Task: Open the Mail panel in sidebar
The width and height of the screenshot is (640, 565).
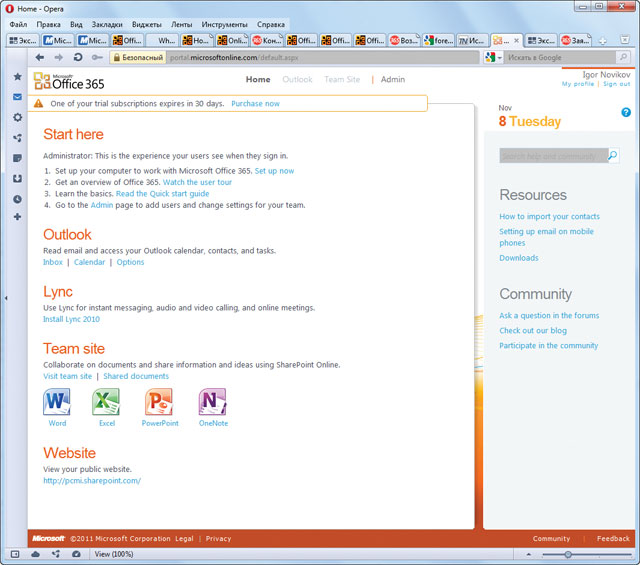Action: 17,97
